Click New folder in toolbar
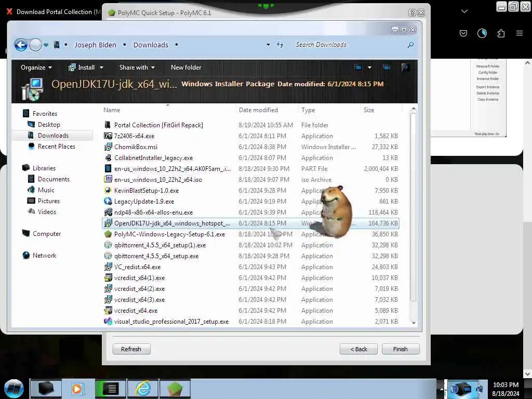532x399 pixels. coord(186,68)
